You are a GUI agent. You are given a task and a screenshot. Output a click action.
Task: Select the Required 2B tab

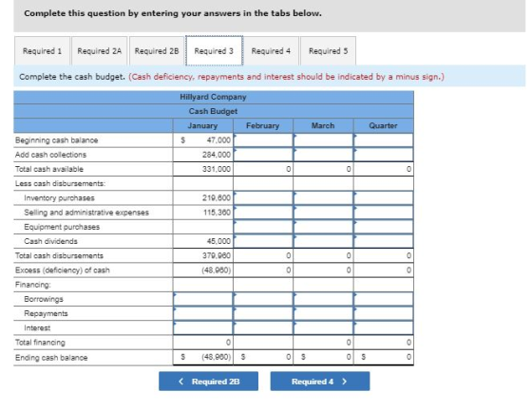tap(157, 51)
